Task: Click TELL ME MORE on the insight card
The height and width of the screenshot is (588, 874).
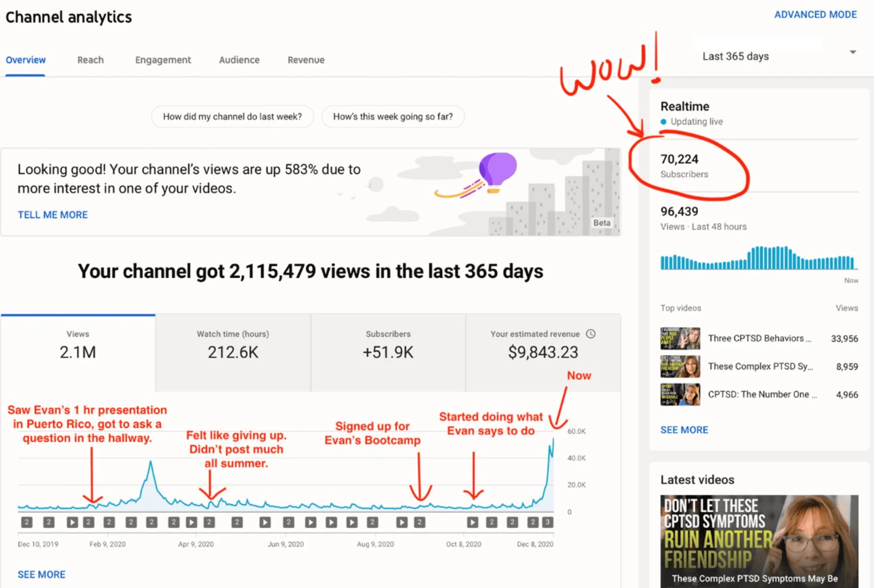Action: [53, 215]
